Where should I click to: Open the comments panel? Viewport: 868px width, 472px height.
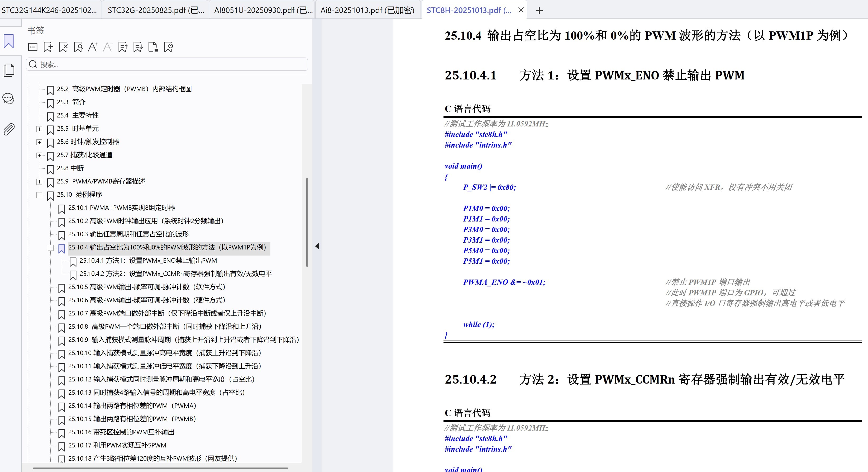tap(8, 99)
